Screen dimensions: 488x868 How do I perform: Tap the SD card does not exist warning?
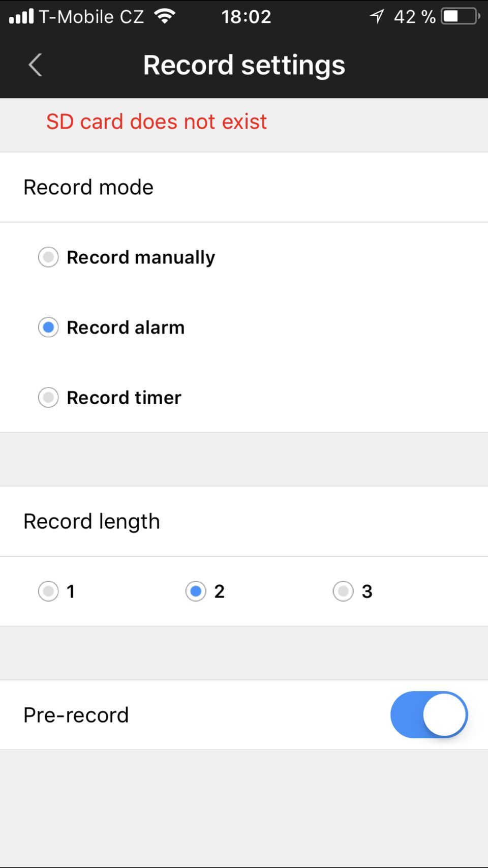(x=157, y=122)
